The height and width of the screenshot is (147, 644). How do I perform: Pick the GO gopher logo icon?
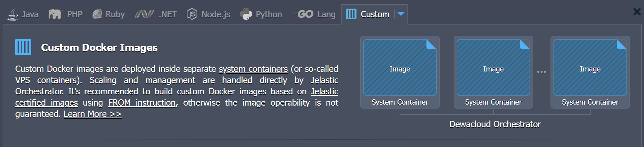click(302, 14)
